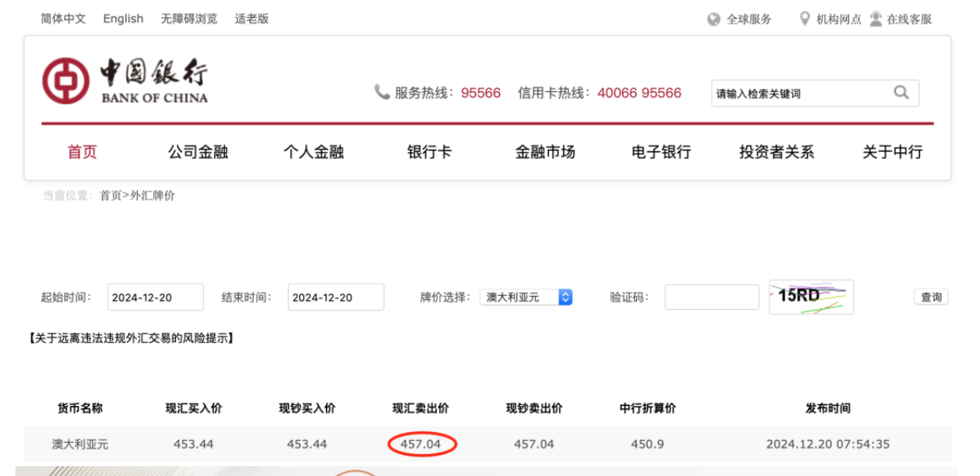Open the start date field 起始时间

[155, 297]
